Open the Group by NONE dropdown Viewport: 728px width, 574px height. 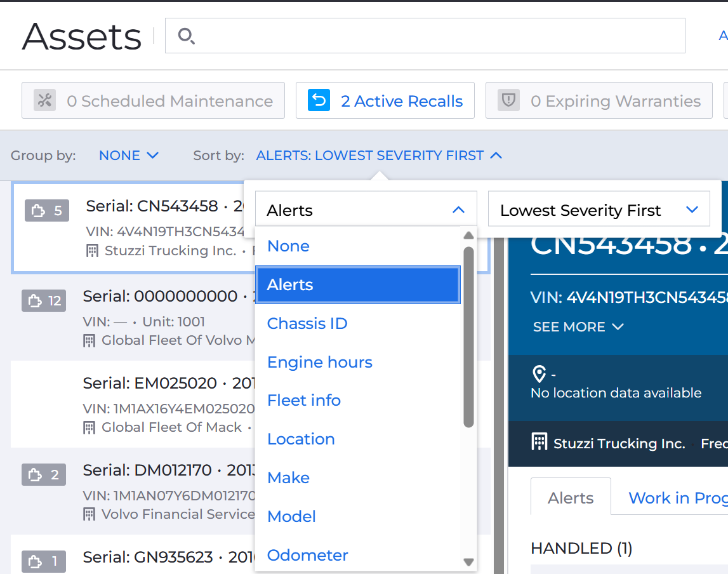coord(129,155)
